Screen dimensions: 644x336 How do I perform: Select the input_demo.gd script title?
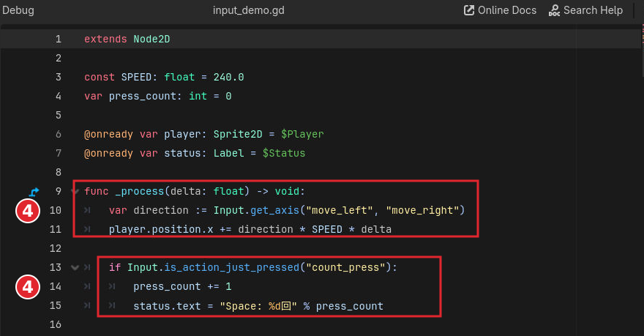click(x=249, y=10)
